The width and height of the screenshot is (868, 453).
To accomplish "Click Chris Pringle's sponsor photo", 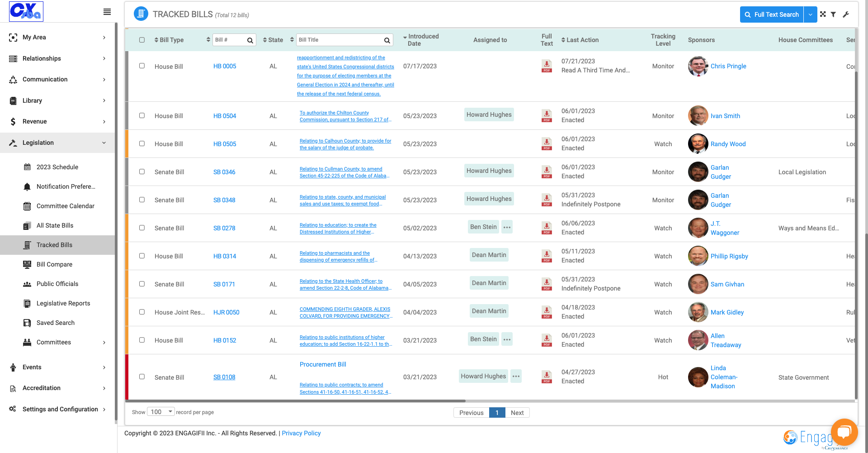I will point(698,66).
